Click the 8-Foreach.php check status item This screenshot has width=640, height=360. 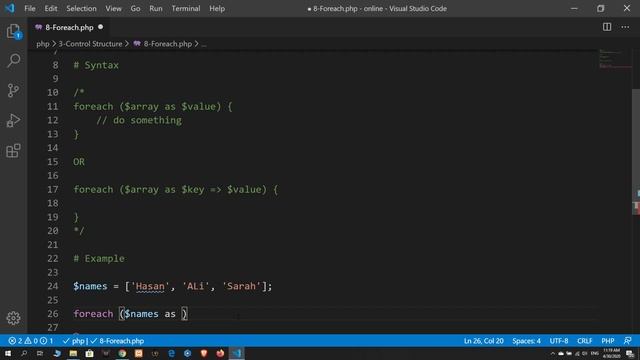117,340
